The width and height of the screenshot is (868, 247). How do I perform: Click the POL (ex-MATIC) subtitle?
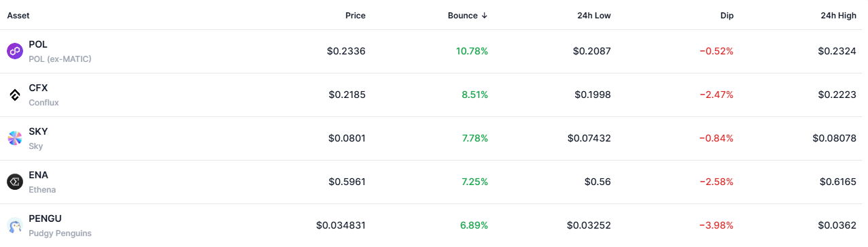coord(60,59)
